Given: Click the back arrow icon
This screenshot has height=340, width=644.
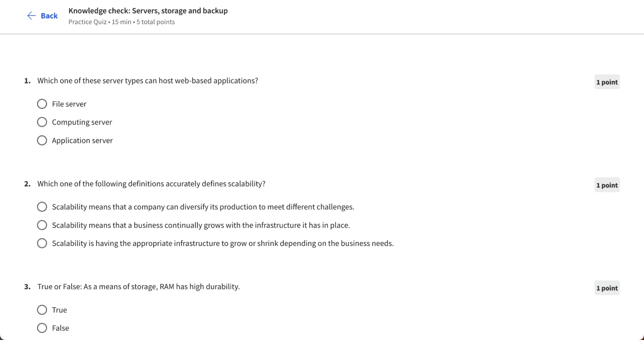Looking at the screenshot, I should click(31, 15).
